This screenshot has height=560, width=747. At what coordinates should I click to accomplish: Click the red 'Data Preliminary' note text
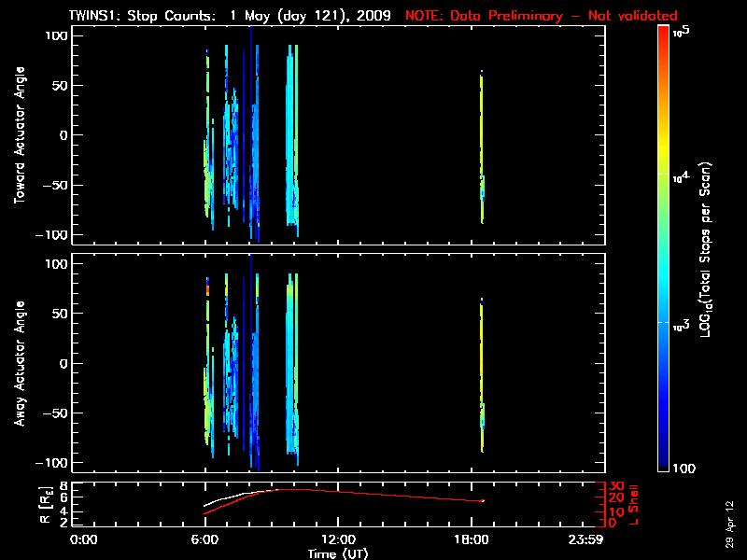(x=541, y=16)
